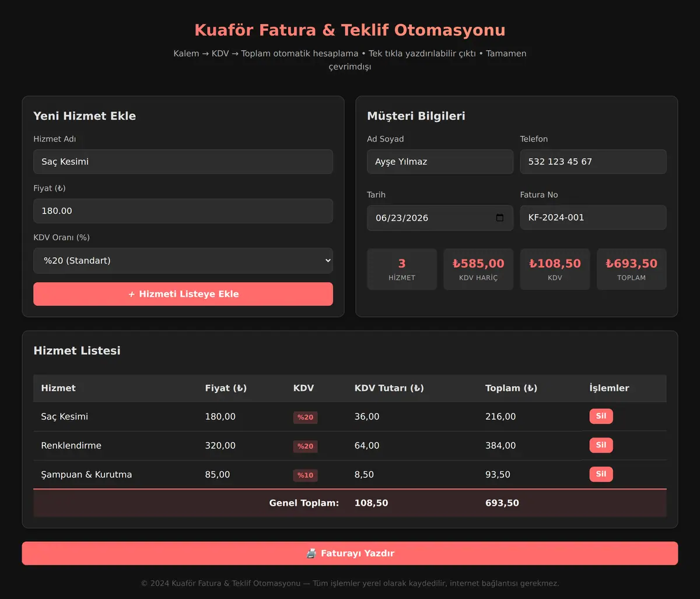
Task: Click the 'Şampuan & Kurutma' table cell
Action: 86,475
